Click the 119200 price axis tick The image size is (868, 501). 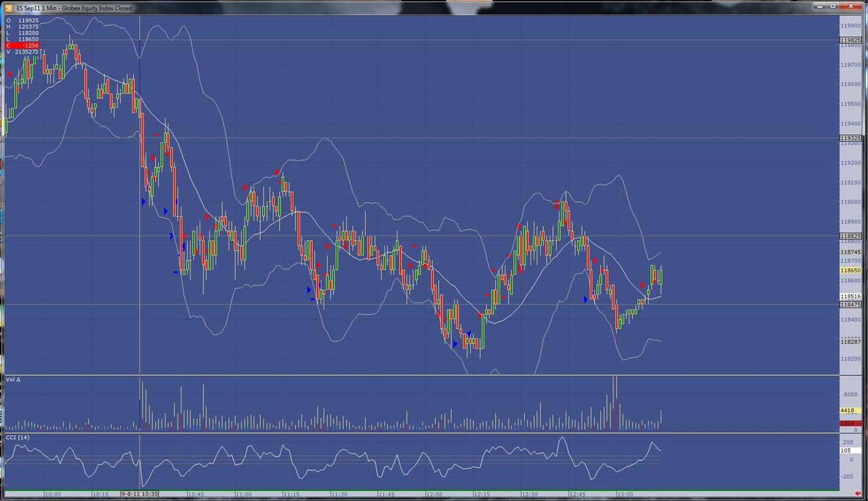tap(850, 163)
